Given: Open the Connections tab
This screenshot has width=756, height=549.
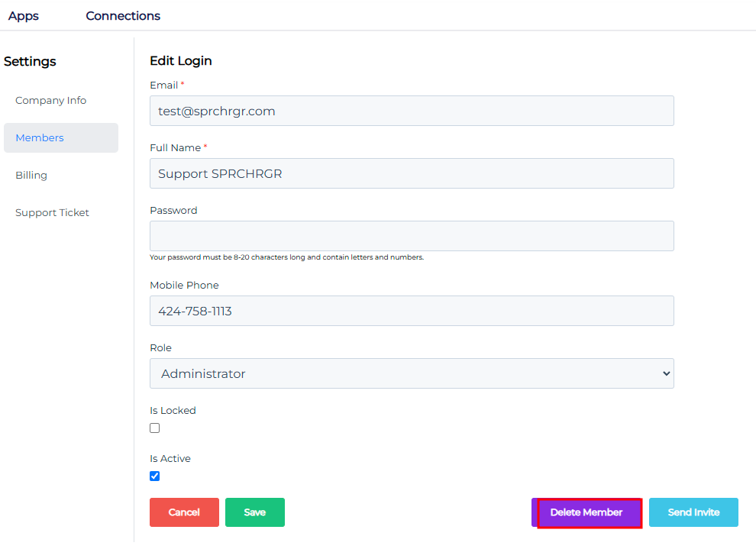Looking at the screenshot, I should pyautogui.click(x=123, y=16).
